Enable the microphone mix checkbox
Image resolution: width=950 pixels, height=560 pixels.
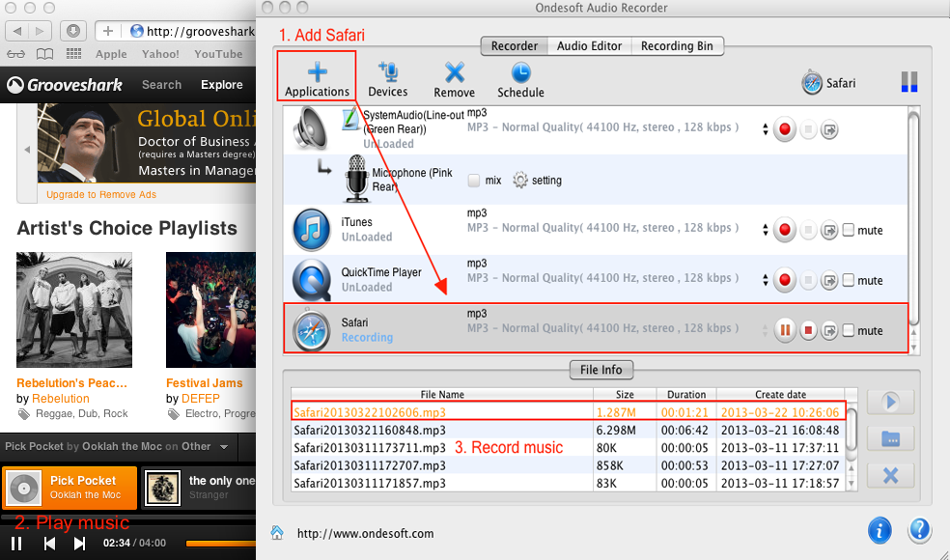[x=474, y=181]
